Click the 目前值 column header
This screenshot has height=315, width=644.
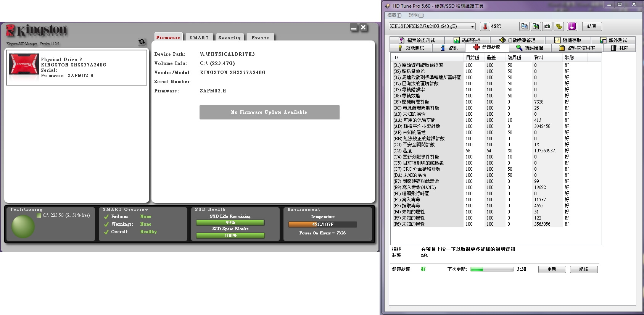pos(473,58)
